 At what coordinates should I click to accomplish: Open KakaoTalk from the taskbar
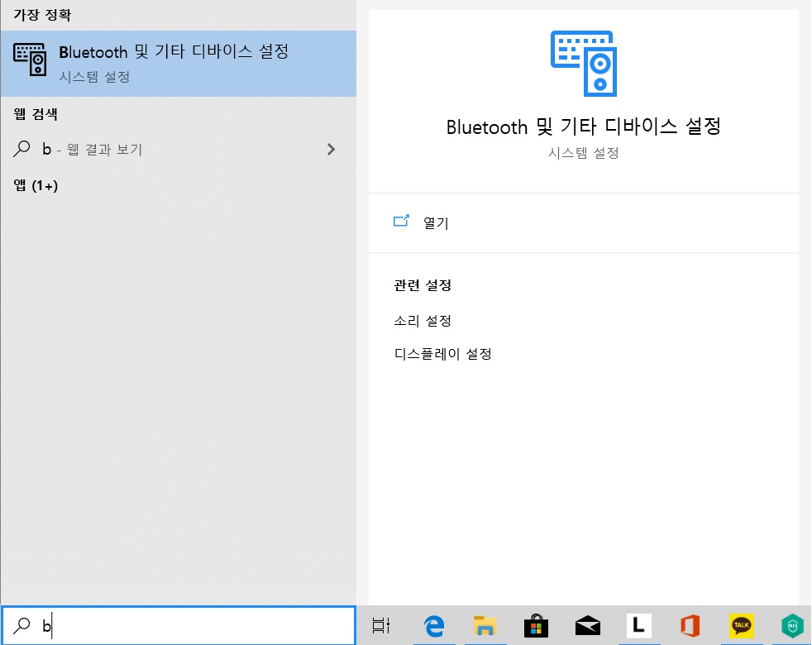741,625
